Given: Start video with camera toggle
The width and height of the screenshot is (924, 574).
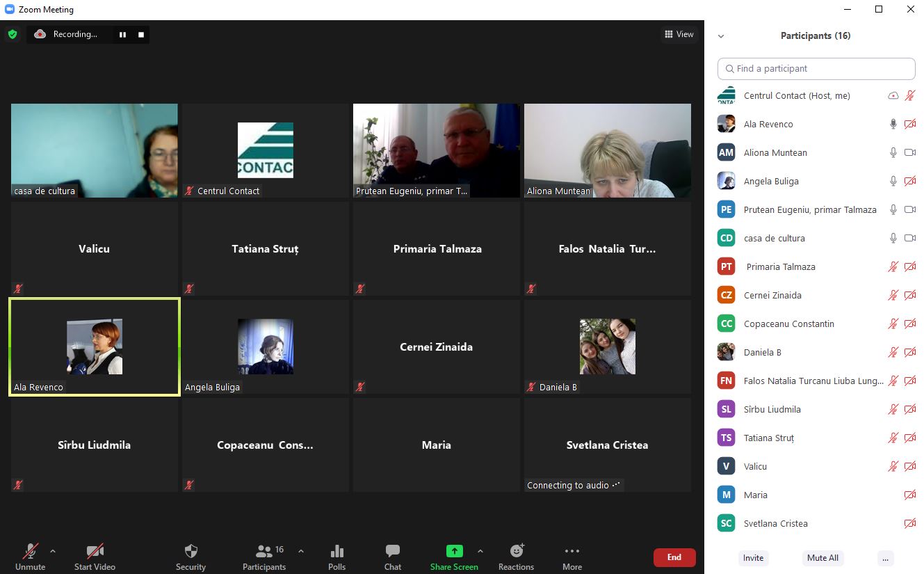Looking at the screenshot, I should 95,557.
